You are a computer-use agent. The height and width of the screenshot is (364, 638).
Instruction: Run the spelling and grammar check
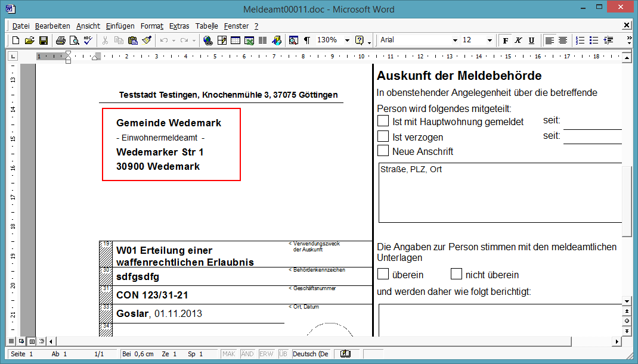(x=88, y=41)
